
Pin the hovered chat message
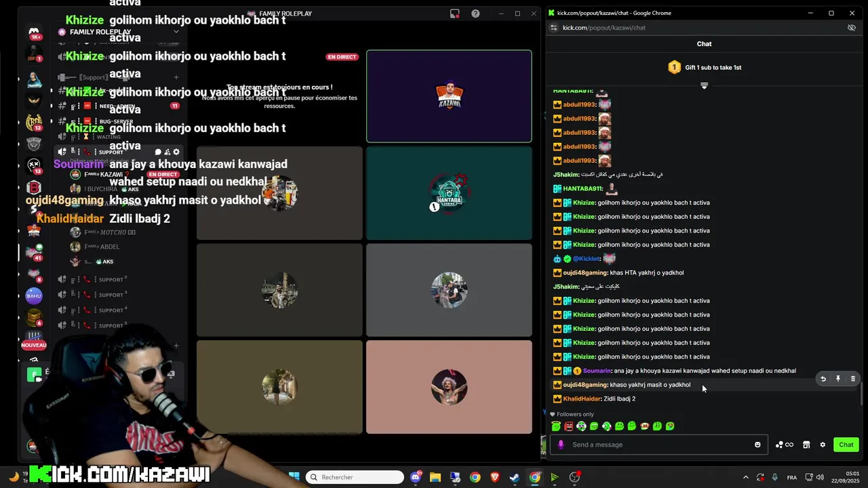pyautogui.click(x=838, y=379)
